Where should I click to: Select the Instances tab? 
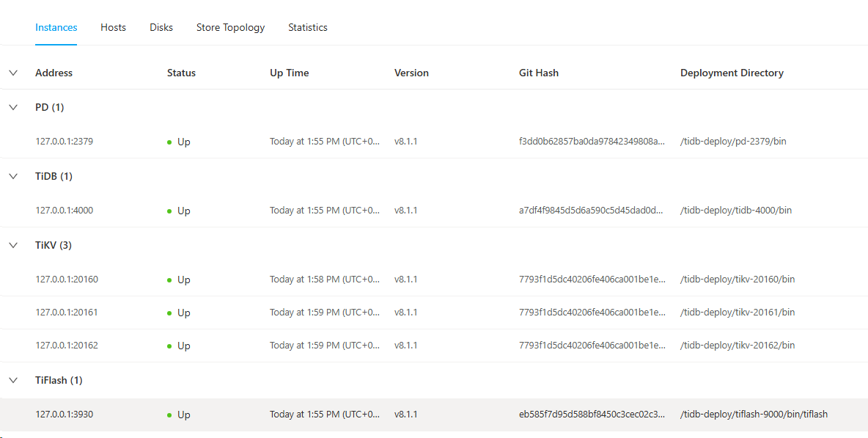56,27
